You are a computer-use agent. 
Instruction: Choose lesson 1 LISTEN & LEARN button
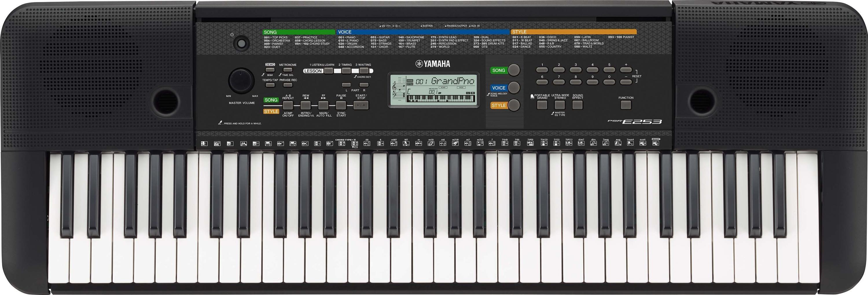(x=328, y=71)
